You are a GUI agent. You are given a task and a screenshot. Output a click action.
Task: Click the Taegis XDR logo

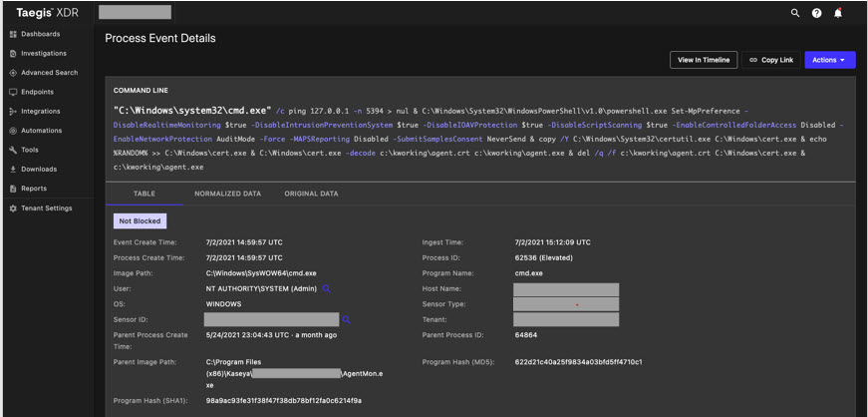click(47, 13)
